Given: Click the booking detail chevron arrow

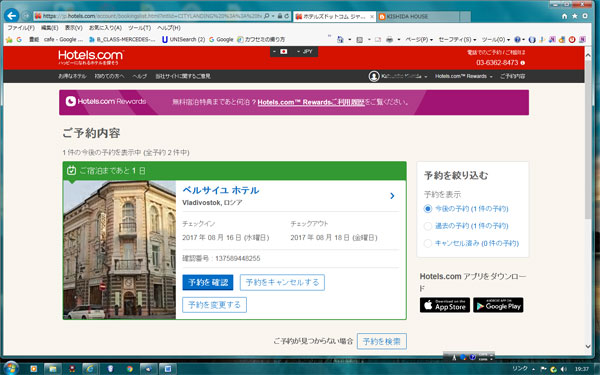Looking at the screenshot, I should point(392,196).
